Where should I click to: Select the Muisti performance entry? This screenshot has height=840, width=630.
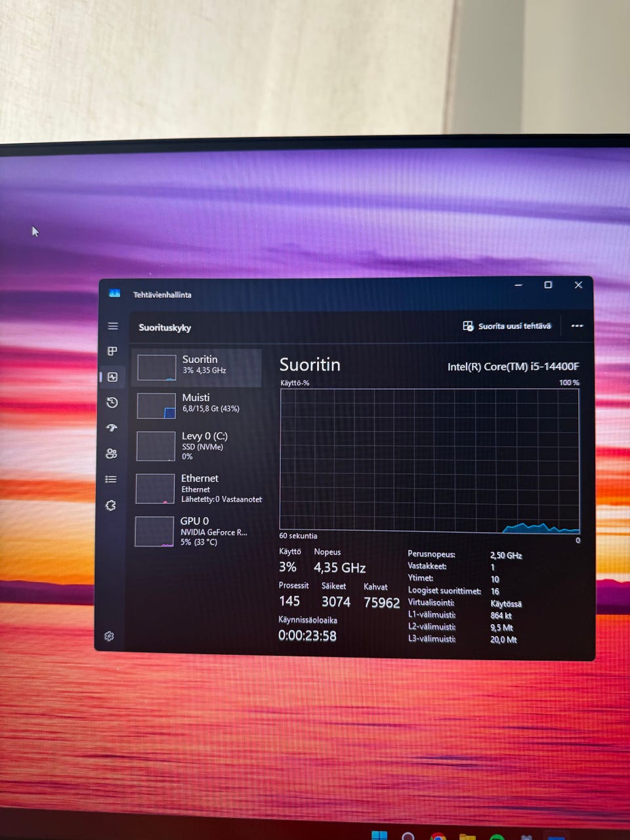click(x=197, y=405)
